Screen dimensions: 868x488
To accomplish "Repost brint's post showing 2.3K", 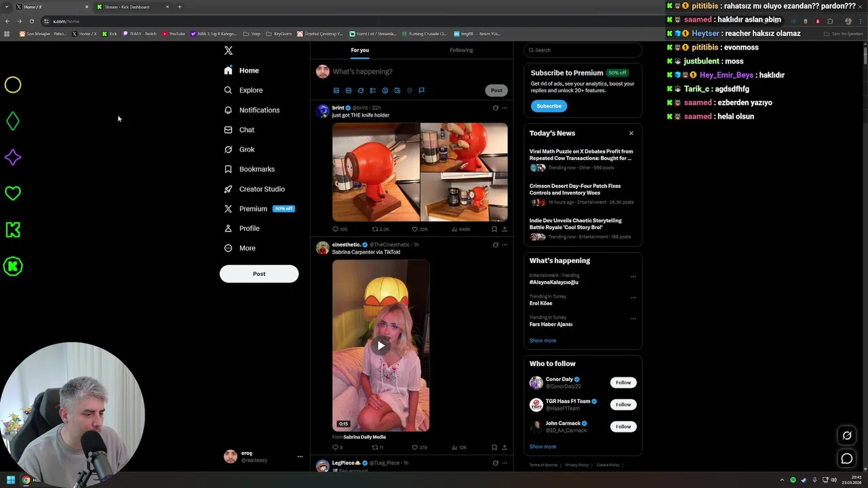I will click(380, 229).
